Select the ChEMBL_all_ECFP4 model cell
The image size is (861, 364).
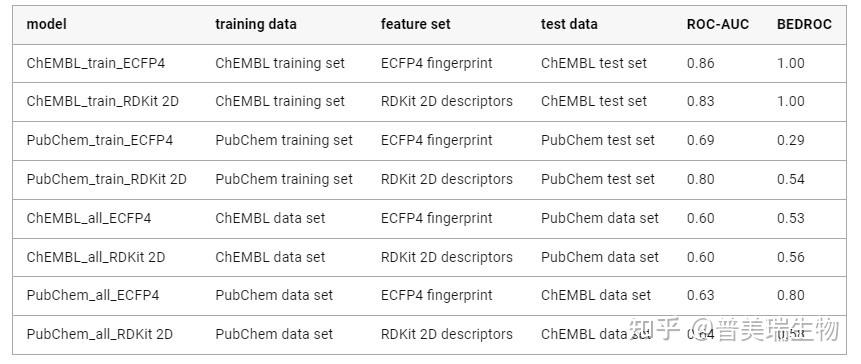pyautogui.click(x=89, y=219)
